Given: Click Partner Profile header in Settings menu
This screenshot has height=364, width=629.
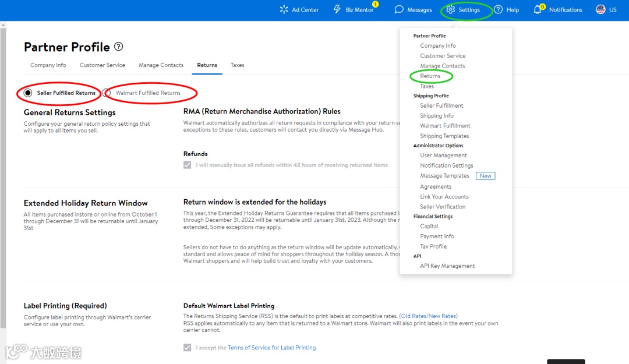Looking at the screenshot, I should click(429, 36).
